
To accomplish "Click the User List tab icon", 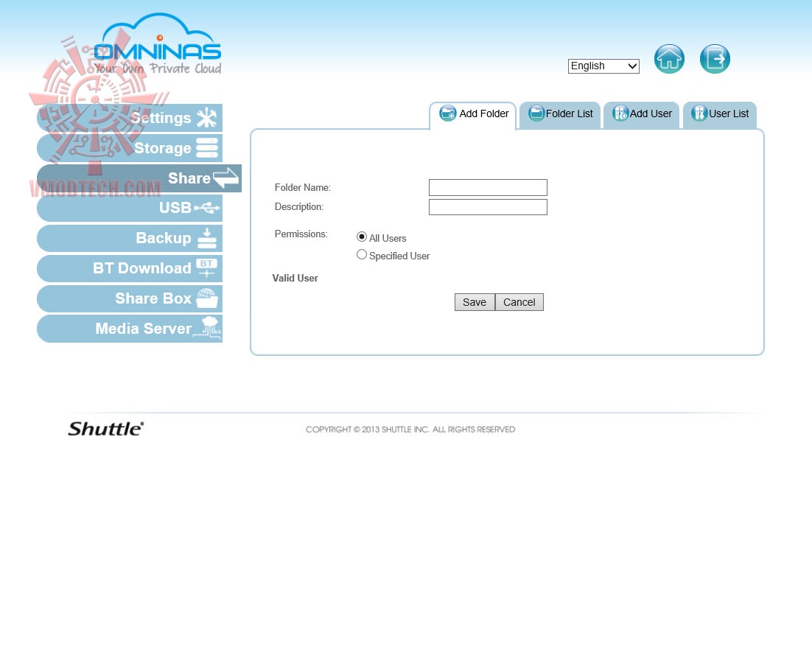I will click(699, 113).
